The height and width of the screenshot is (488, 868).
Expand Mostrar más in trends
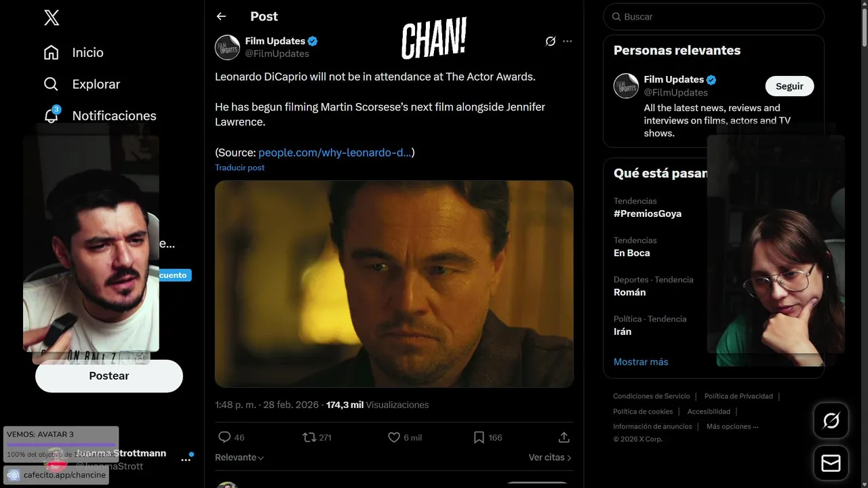click(641, 362)
